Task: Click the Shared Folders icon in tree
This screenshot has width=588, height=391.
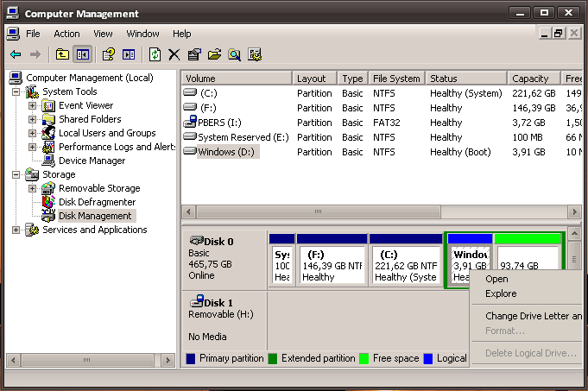Action: pos(48,120)
